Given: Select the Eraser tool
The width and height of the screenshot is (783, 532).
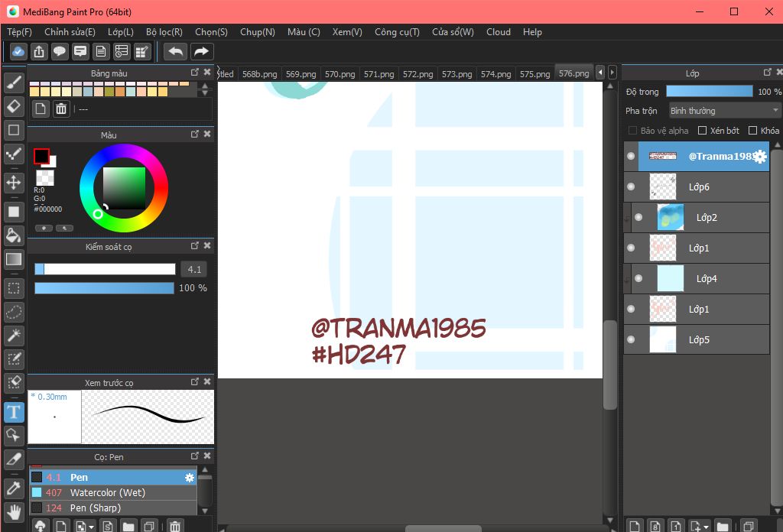Looking at the screenshot, I should (14, 105).
